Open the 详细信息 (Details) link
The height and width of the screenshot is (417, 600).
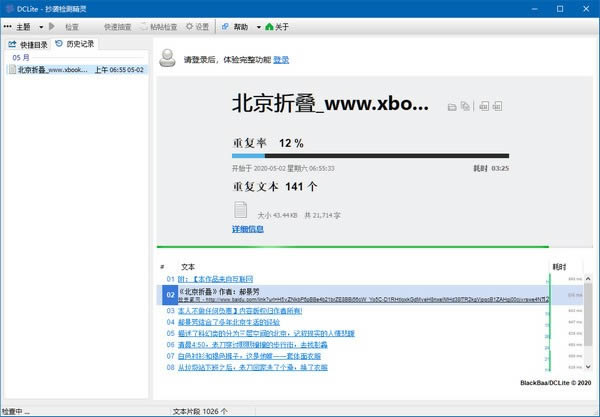click(x=247, y=229)
